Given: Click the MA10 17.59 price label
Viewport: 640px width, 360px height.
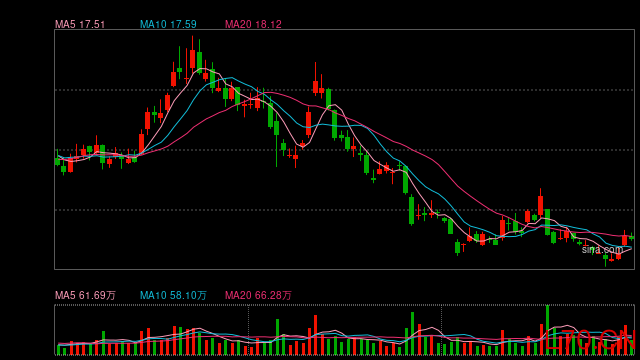Looking at the screenshot, I should tap(168, 24).
